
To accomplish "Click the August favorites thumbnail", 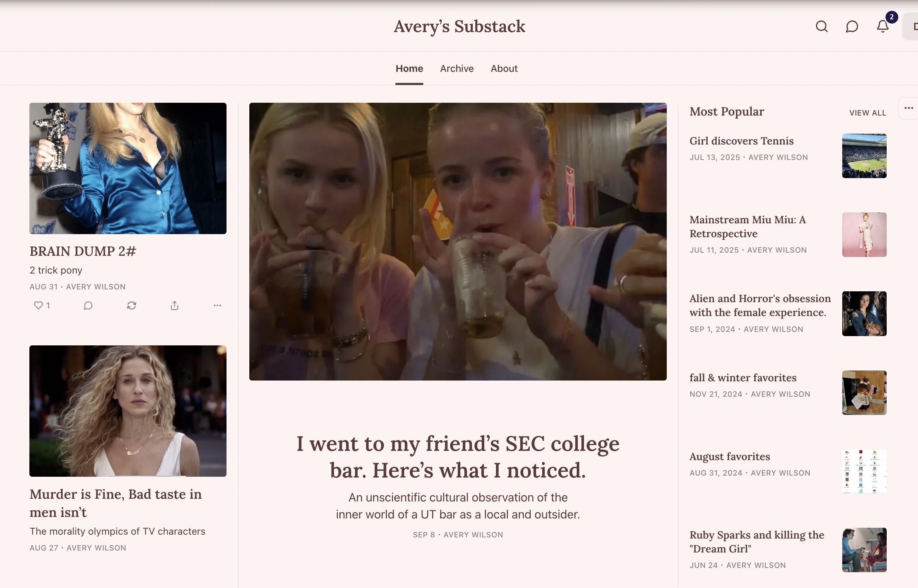I will click(864, 471).
